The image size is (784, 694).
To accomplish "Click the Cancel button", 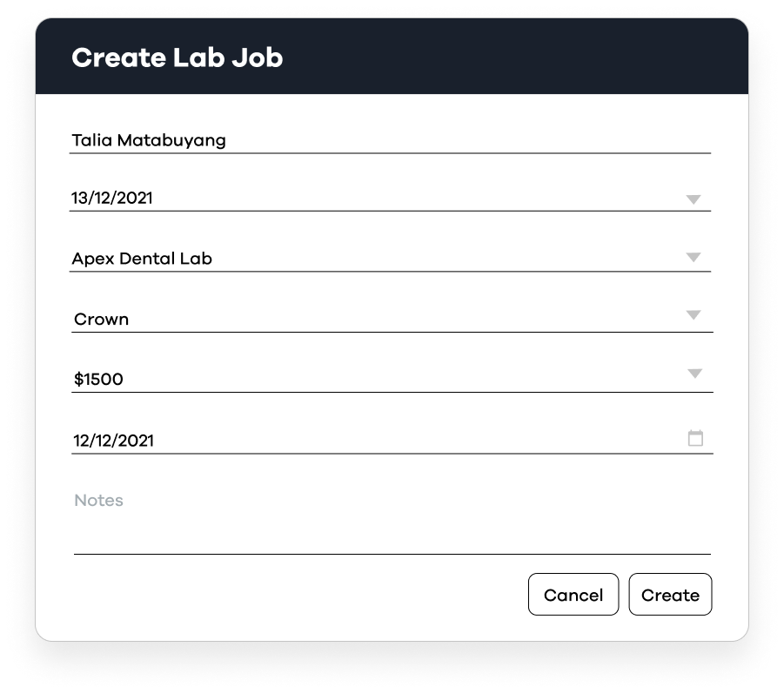I will point(573,595).
